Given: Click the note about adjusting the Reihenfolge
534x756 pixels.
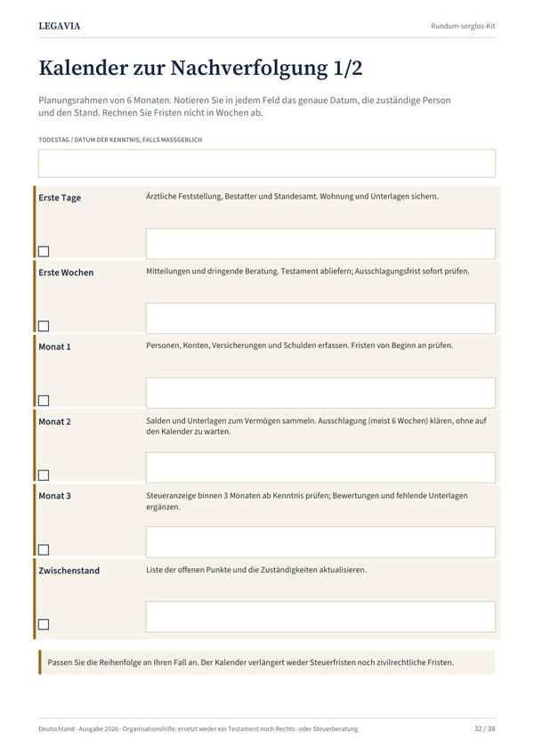Looking at the screenshot, I should (251, 663).
